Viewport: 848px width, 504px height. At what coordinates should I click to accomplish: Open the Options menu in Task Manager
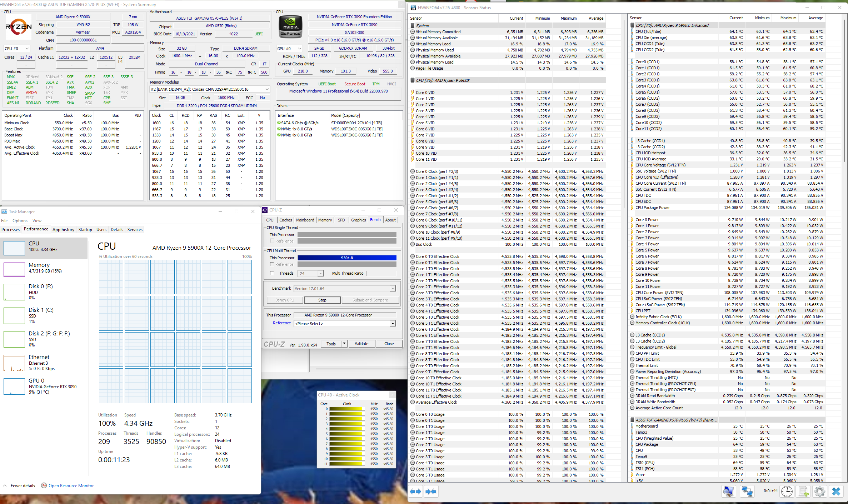(x=20, y=221)
